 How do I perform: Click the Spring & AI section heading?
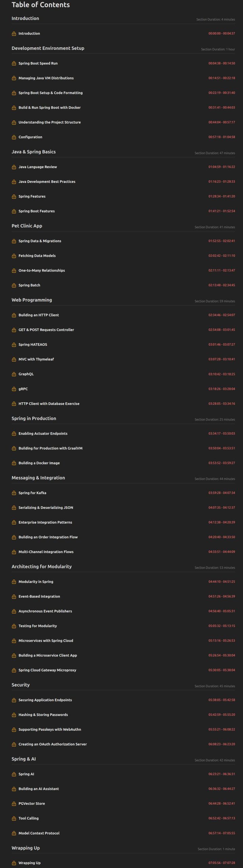tap(24, 759)
